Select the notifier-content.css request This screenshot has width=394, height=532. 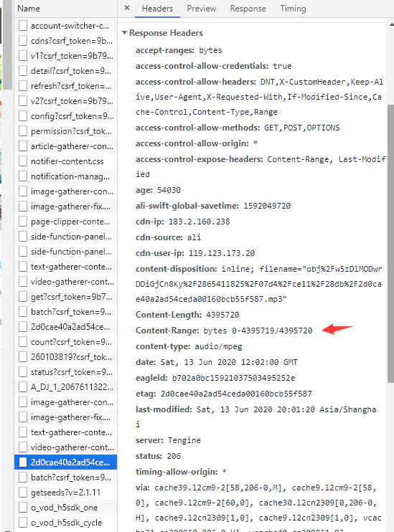tap(65, 161)
